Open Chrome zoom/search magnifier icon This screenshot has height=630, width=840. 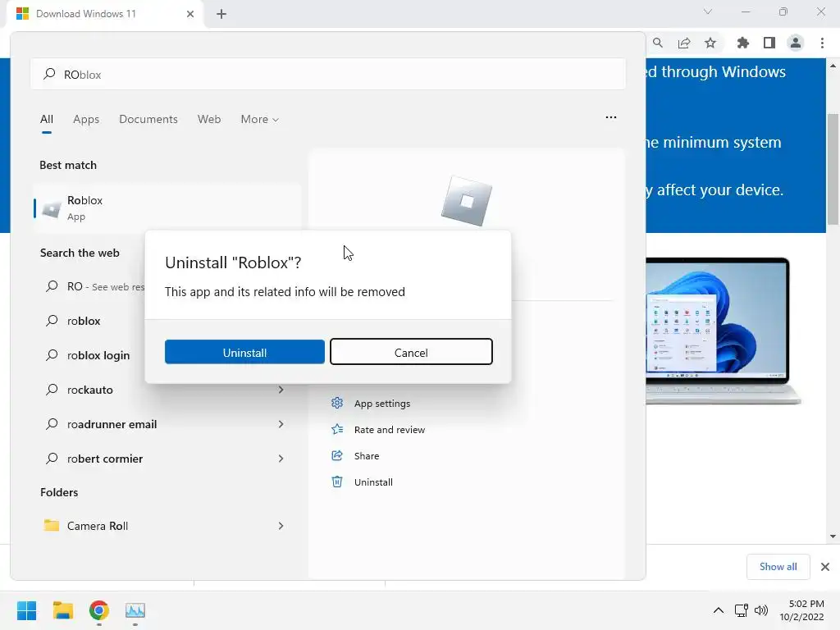click(658, 43)
